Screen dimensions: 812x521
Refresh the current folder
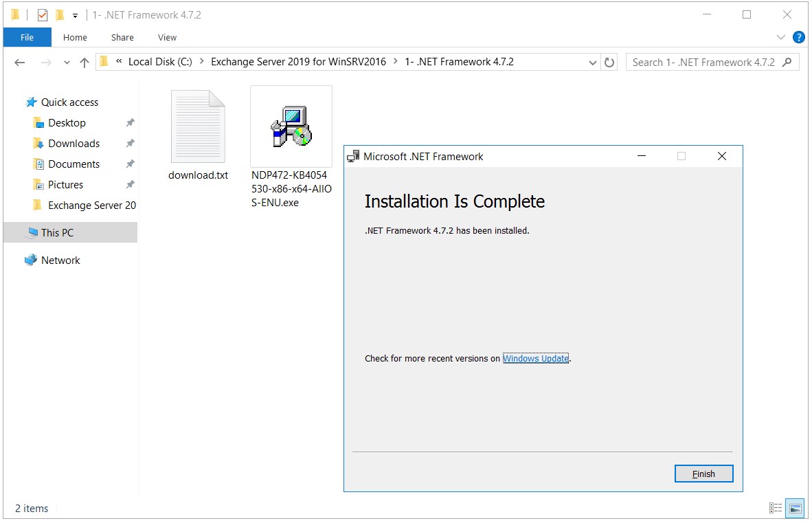[609, 63]
